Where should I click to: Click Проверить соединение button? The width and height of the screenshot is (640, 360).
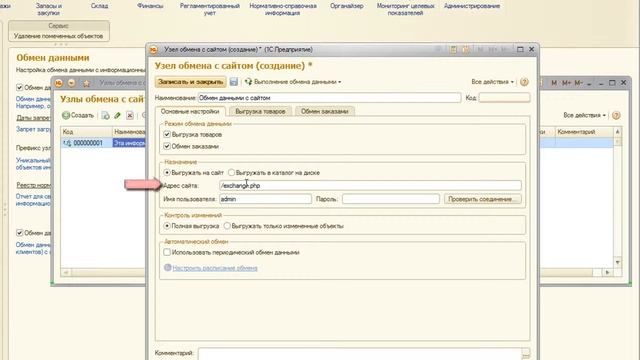pyautogui.click(x=482, y=199)
